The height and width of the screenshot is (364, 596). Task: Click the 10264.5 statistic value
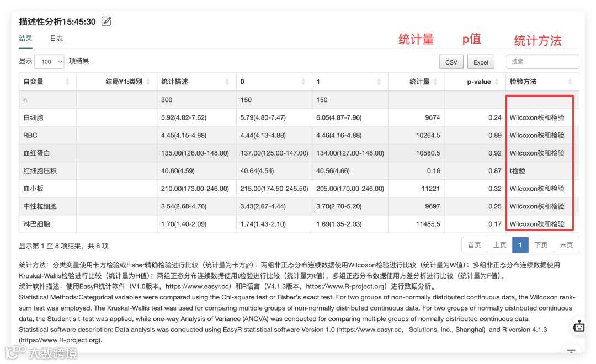[x=428, y=135]
